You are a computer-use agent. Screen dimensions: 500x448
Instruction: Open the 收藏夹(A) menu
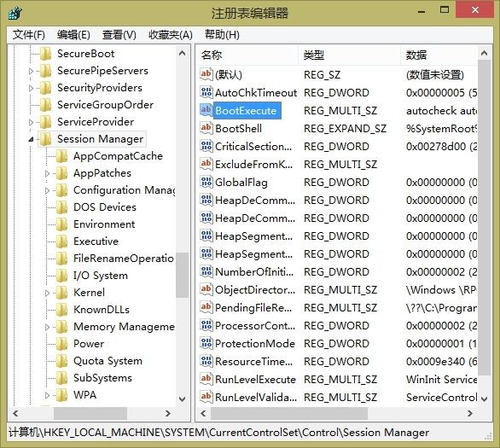(171, 34)
